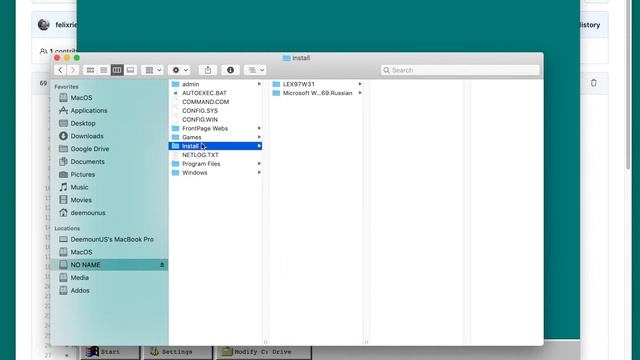
Task: Go back in Finder history
Action: point(60,70)
